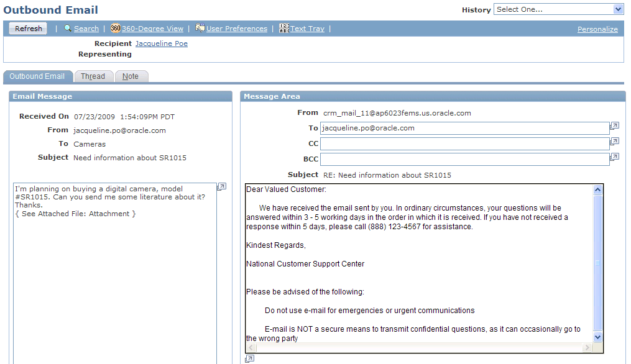
Task: Open User Preferences
Action: (237, 28)
